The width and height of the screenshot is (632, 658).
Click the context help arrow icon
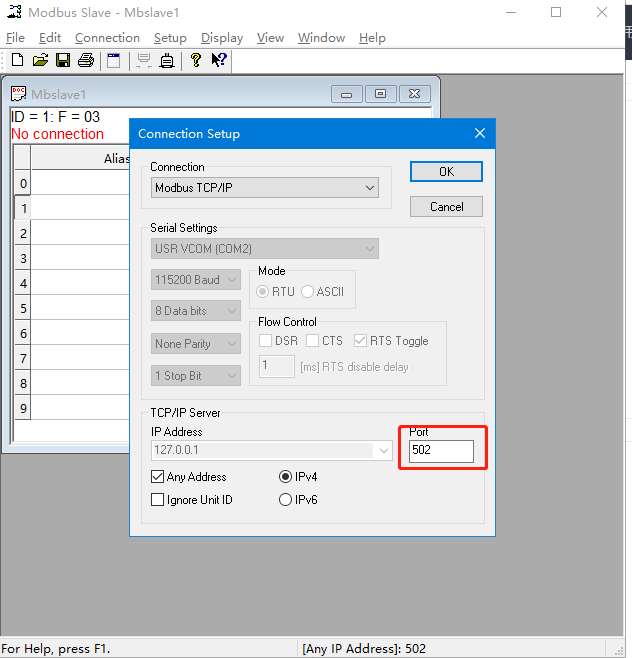(x=219, y=60)
